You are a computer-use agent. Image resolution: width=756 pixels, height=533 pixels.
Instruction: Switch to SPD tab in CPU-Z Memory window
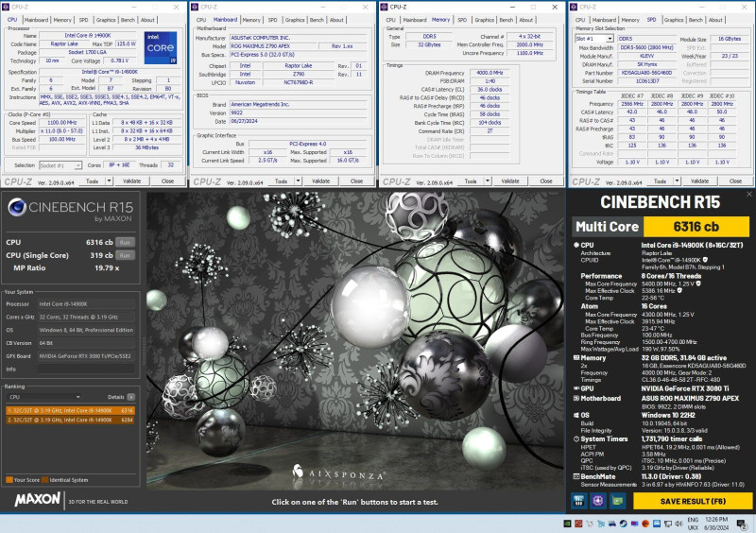pyautogui.click(x=462, y=20)
